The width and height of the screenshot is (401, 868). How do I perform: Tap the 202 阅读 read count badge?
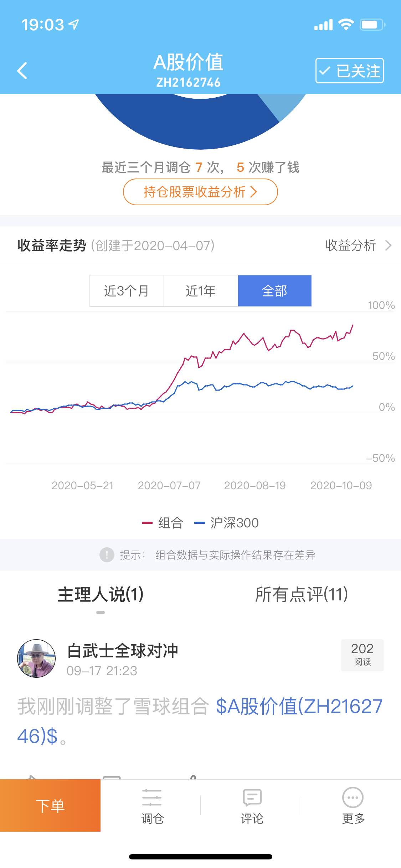362,655
